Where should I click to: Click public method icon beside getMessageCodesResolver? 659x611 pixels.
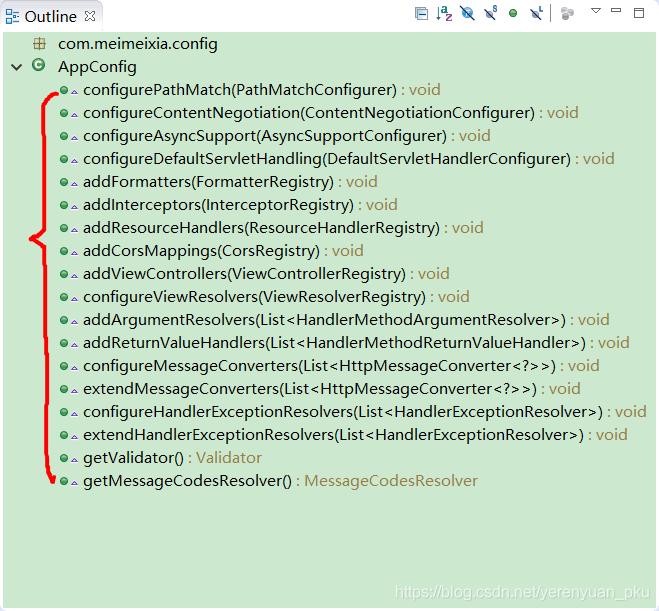[x=64, y=481]
